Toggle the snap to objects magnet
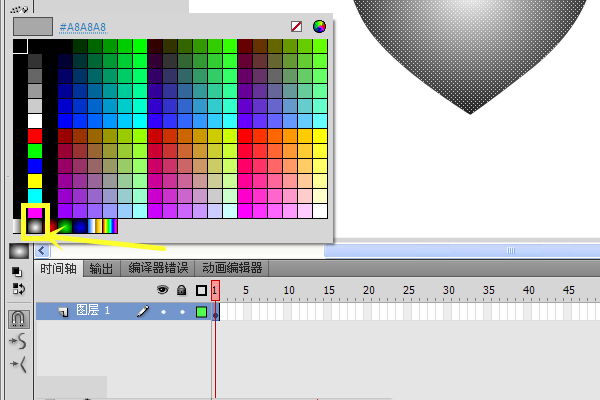Screen dimensions: 600x400 pyautogui.click(x=18, y=318)
